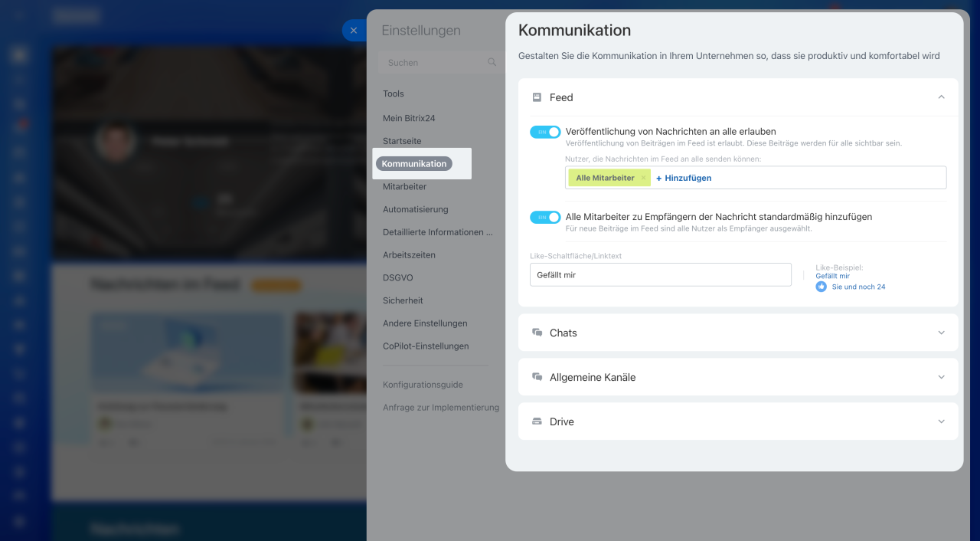Close the Einstellungen slider panel
Image resolution: width=980 pixels, height=541 pixels.
(353, 31)
